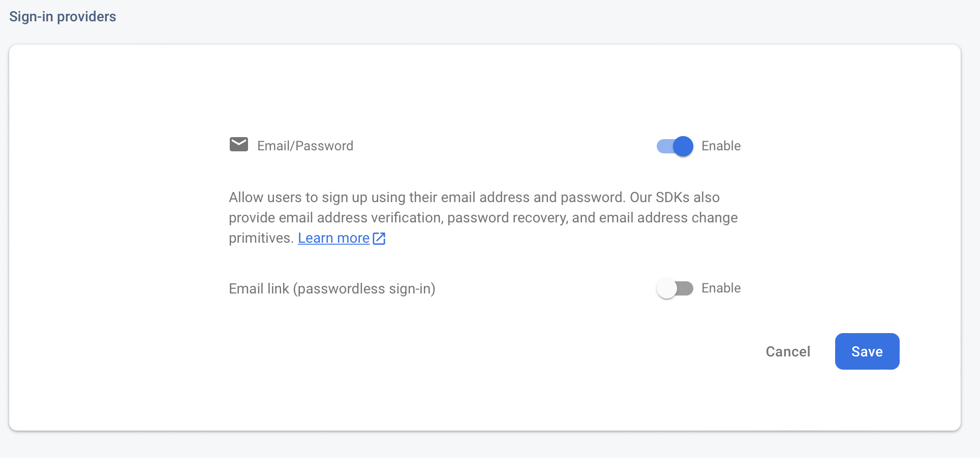Click the Email link (passwordless sign-in) label

click(x=332, y=288)
